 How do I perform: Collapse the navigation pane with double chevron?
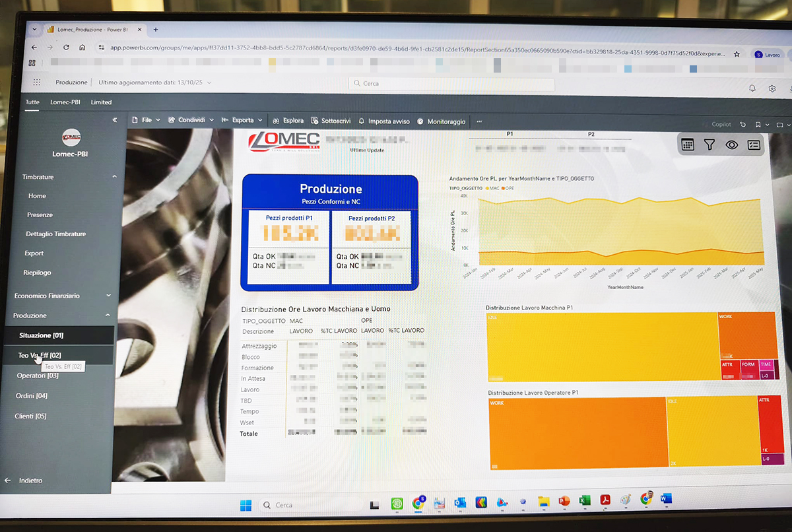click(115, 120)
